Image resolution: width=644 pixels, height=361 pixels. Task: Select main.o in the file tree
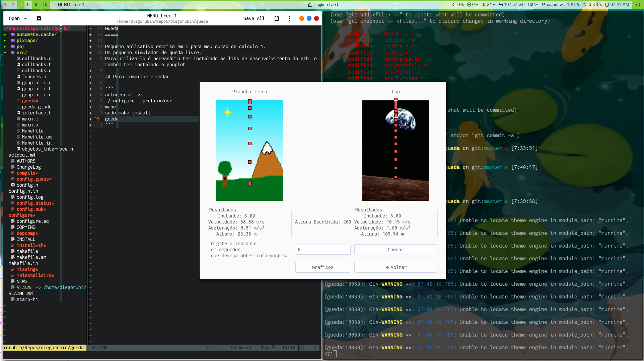30,125
